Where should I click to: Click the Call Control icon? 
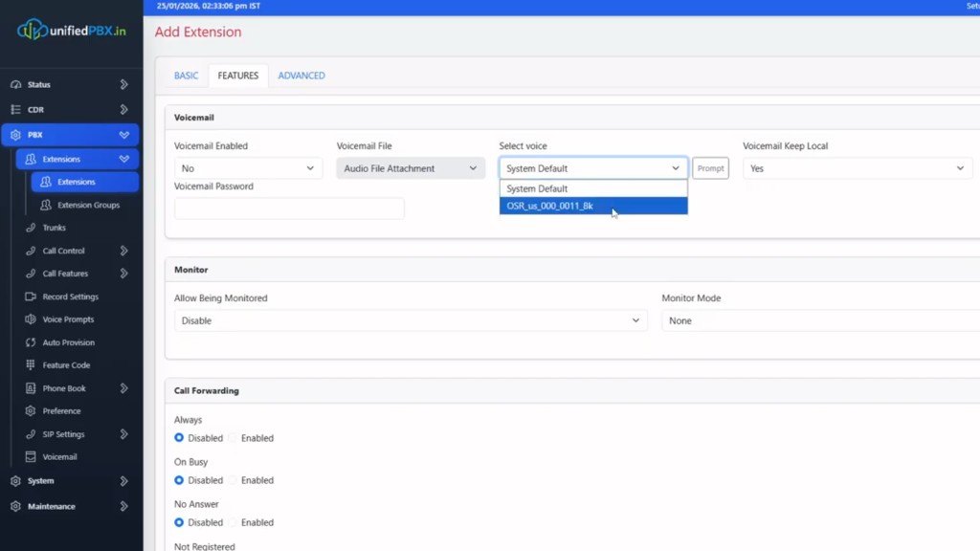[x=31, y=251]
